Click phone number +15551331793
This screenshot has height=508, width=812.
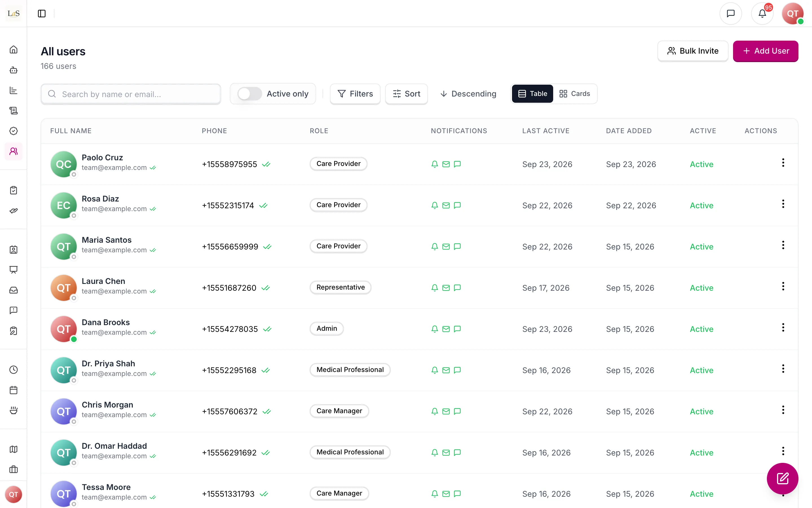click(x=228, y=494)
